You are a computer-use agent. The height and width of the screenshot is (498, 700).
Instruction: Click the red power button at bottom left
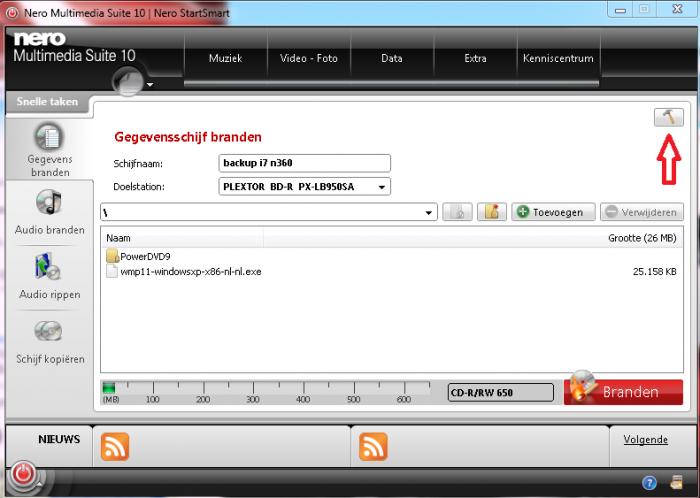(23, 475)
